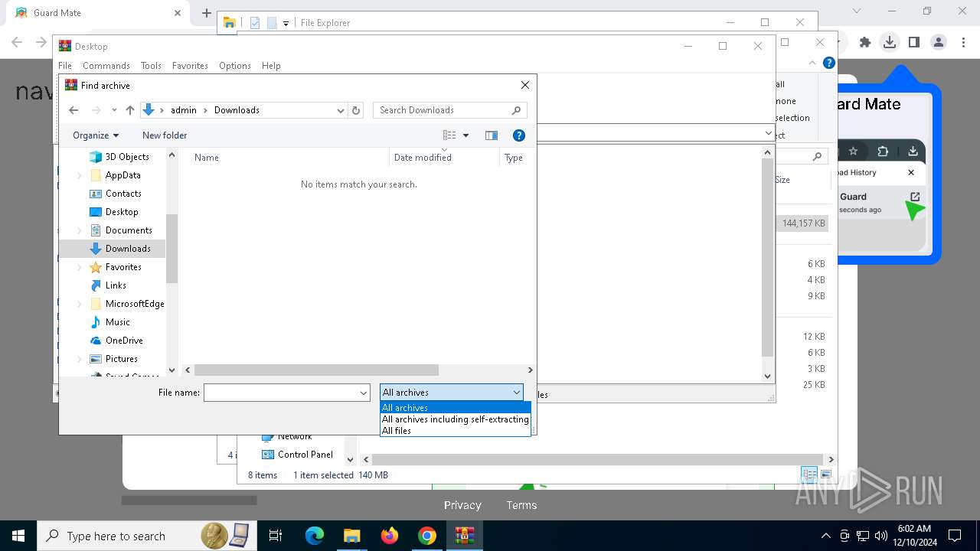This screenshot has width=980, height=551.
Task: Open Favorites folder in tree
Action: pos(123,267)
